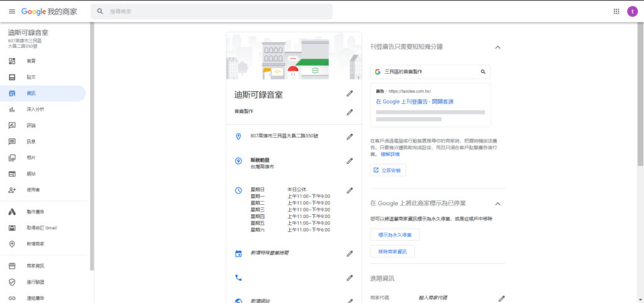The image size is (644, 303).
Task: Edit the 新增特殊營業時間 special hours
Action: coord(350,253)
